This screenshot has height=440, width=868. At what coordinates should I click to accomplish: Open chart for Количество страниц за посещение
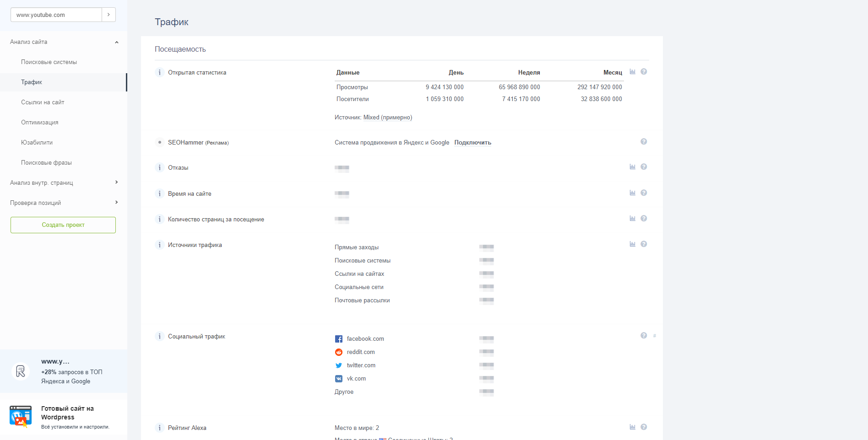(x=632, y=219)
